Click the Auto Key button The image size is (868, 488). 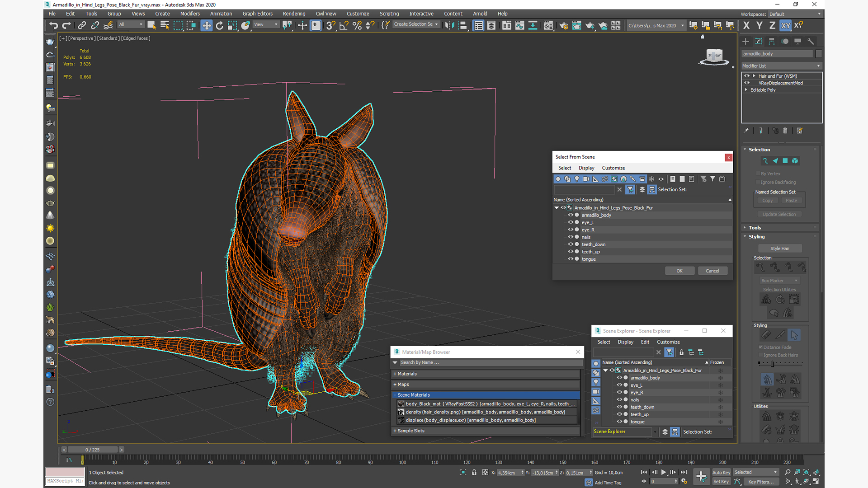pyautogui.click(x=721, y=473)
